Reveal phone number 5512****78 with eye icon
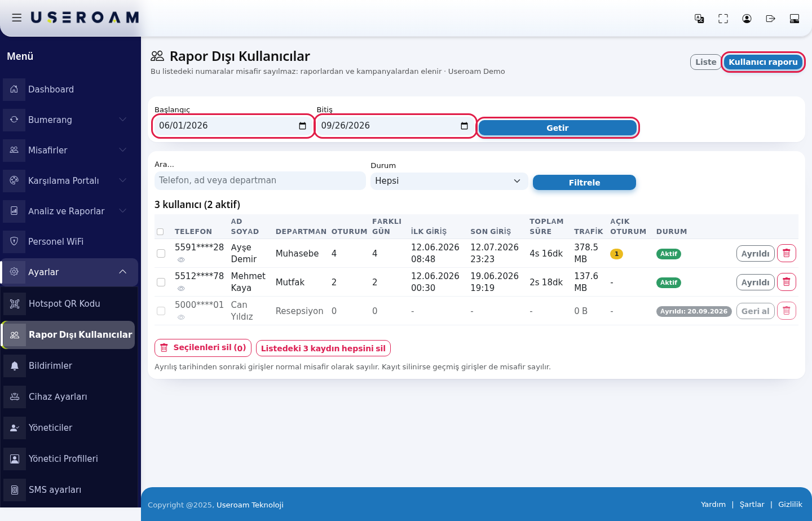This screenshot has height=521, width=812. coord(181,289)
